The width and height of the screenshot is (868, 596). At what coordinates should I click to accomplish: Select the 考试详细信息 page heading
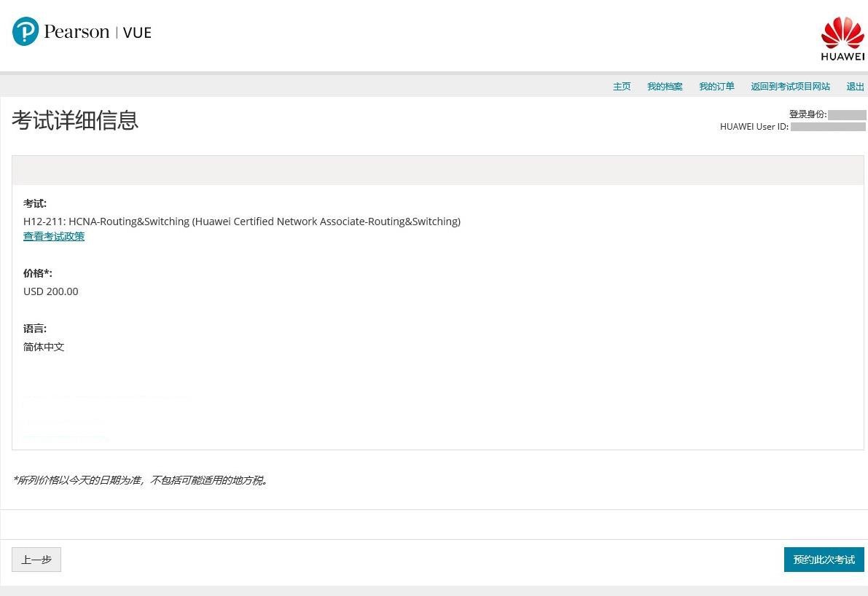[75, 120]
